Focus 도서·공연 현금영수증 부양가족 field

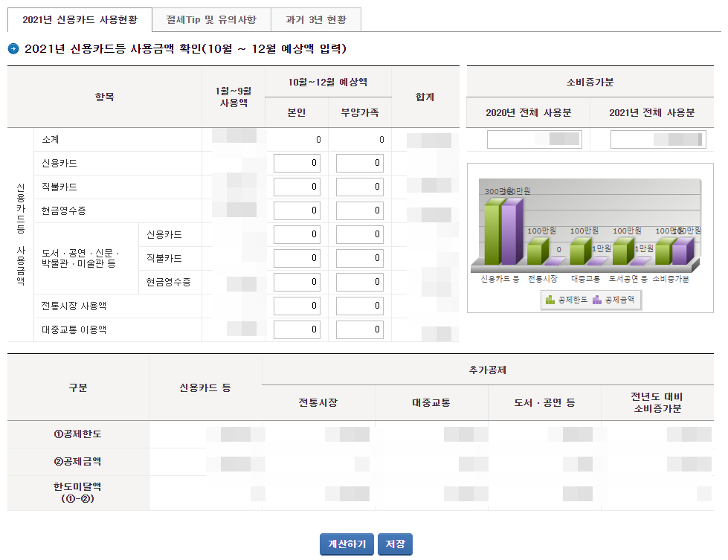point(360,283)
